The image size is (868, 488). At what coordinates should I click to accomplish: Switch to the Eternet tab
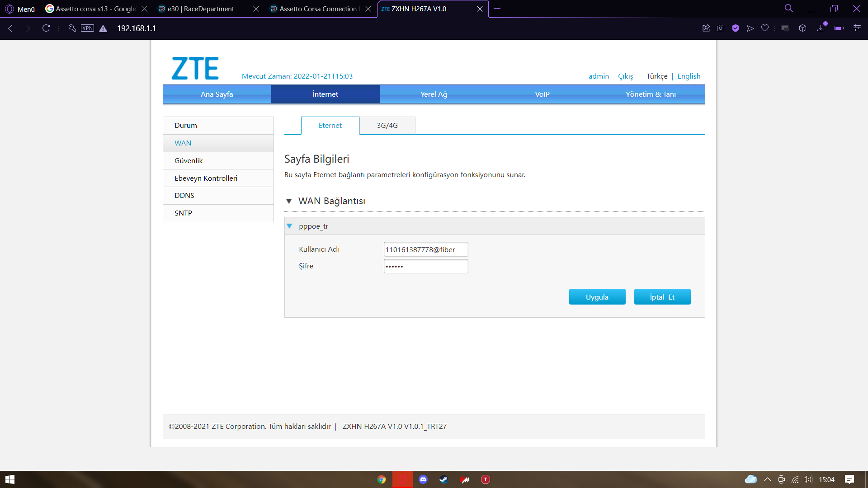coord(330,125)
